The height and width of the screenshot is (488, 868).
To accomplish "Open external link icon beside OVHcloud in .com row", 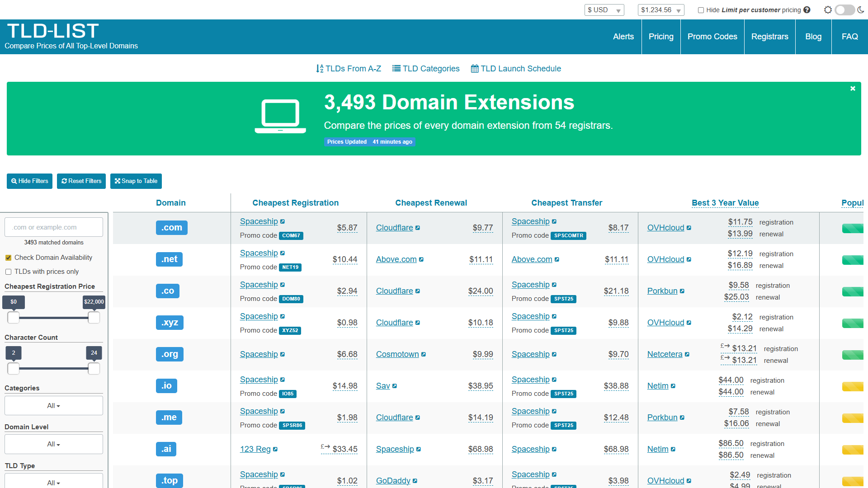I will (x=689, y=228).
